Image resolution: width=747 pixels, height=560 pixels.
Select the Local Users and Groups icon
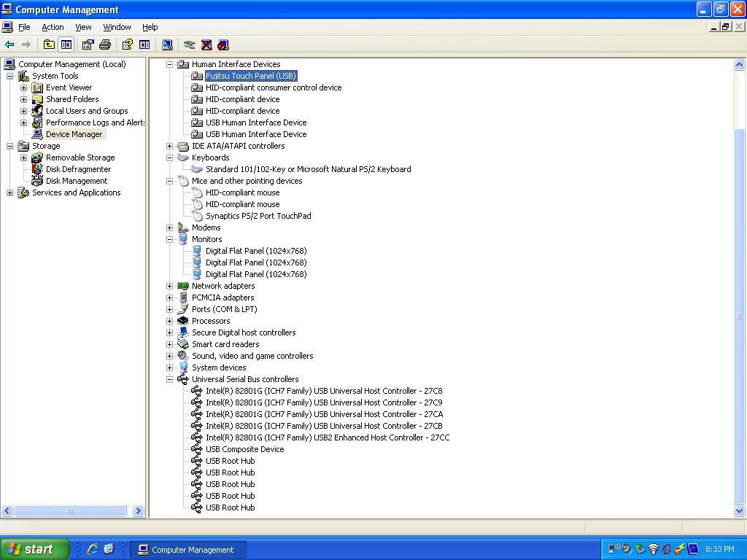coord(37,111)
